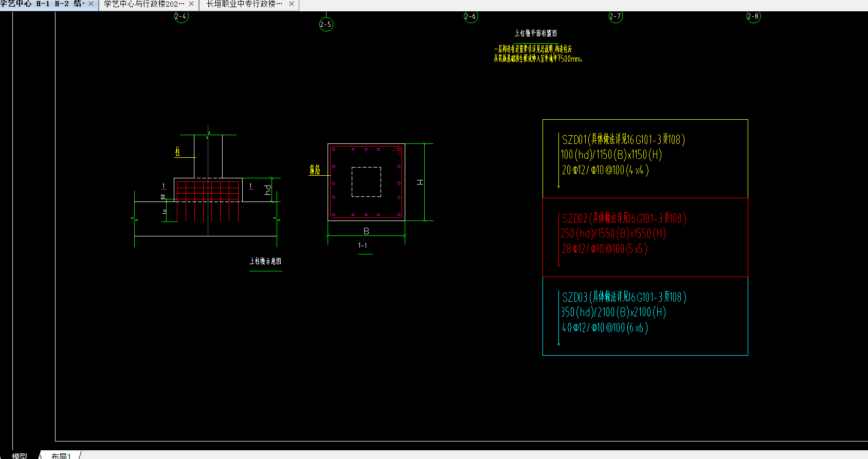
Task: Click the dimension label B
Action: [366, 231]
